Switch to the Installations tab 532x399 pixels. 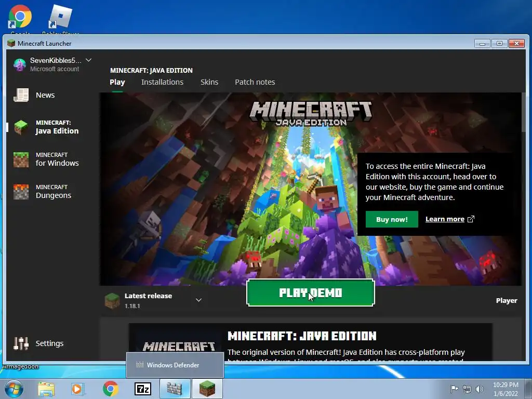click(162, 82)
